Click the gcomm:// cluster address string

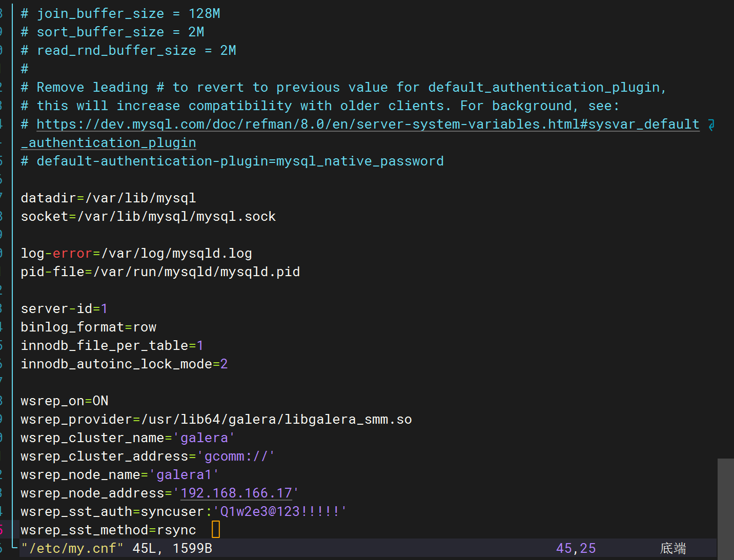pos(237,455)
